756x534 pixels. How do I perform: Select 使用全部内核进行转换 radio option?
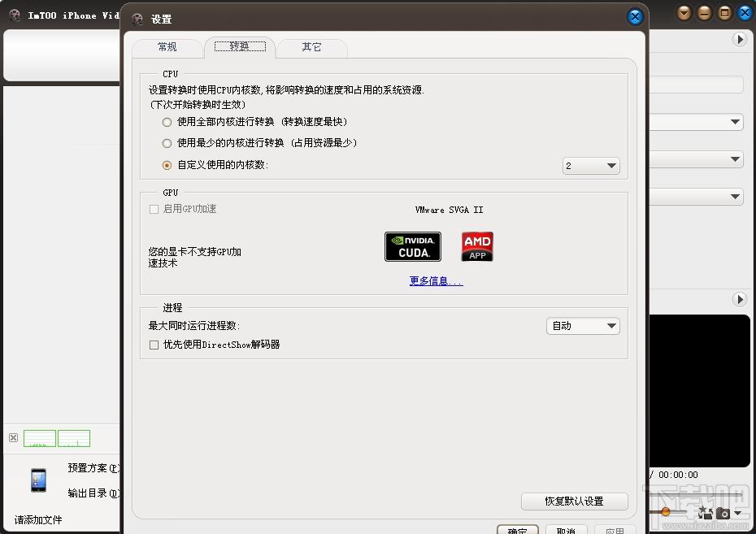point(167,122)
